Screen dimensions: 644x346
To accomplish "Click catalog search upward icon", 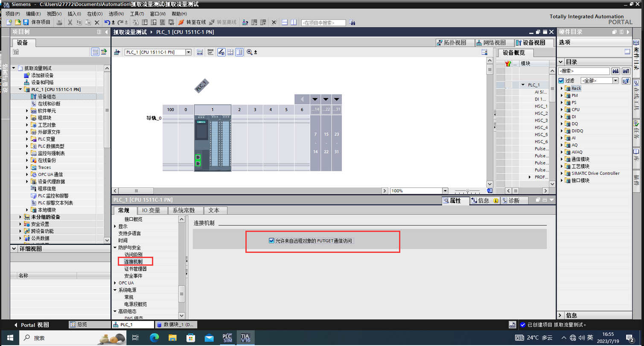I will click(626, 71).
